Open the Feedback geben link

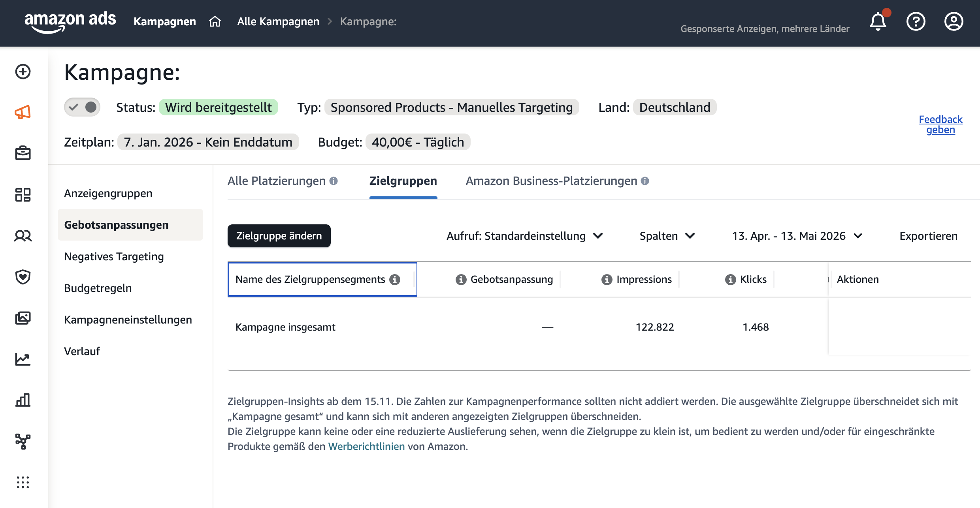pos(940,124)
